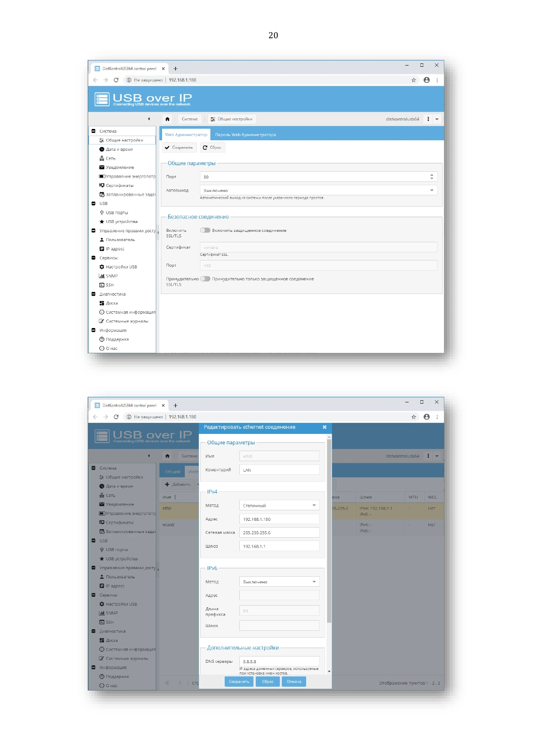Open the three-dot user menu in the upper window
This screenshot has height=756, width=535.
tap(428, 119)
